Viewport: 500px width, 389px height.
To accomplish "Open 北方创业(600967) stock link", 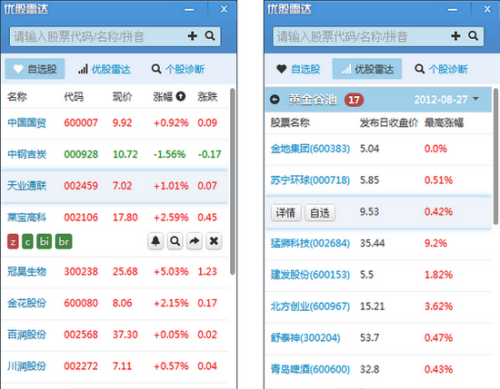I will click(310, 306).
